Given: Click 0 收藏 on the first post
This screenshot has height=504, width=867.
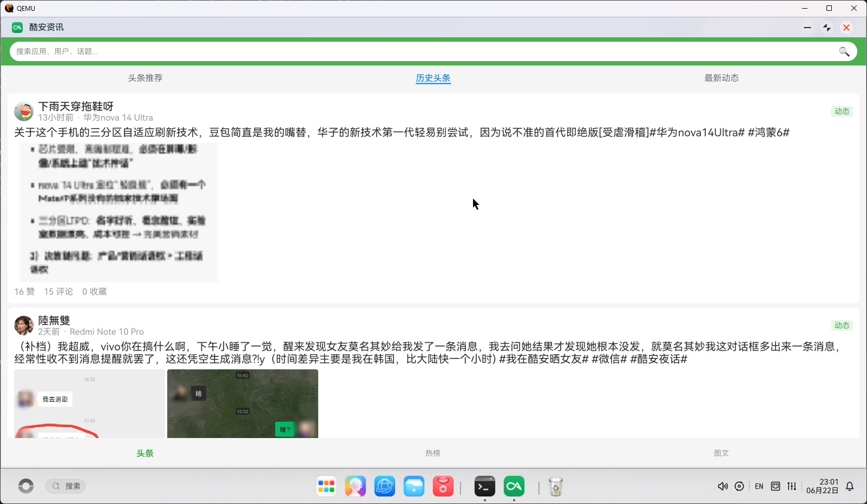Looking at the screenshot, I should click(x=95, y=291).
